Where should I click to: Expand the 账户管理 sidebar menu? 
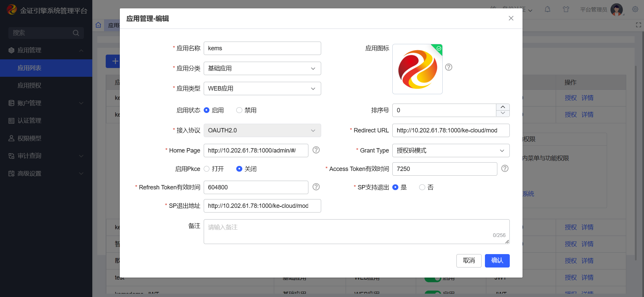tap(81, 103)
